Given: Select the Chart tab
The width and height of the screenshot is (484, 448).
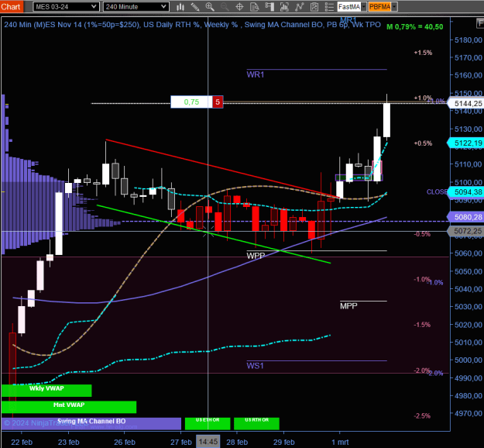Looking at the screenshot, I should tap(12, 6).
